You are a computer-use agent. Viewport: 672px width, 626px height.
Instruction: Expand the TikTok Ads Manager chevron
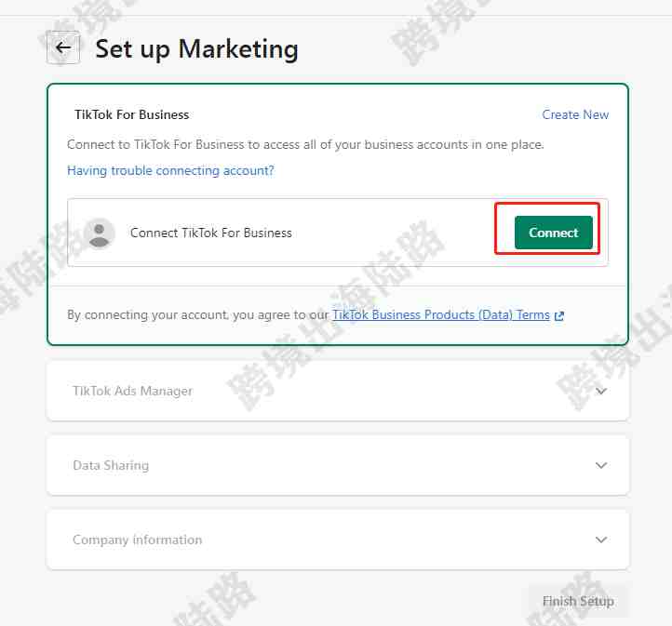coord(601,391)
